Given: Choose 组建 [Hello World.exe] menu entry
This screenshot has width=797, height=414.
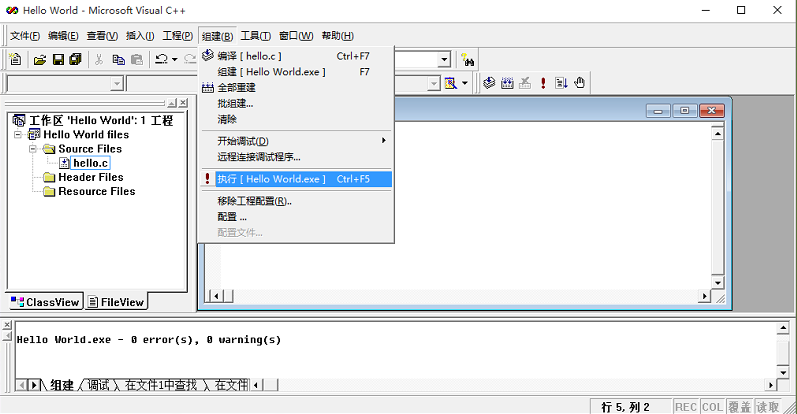Looking at the screenshot, I should pos(296,72).
